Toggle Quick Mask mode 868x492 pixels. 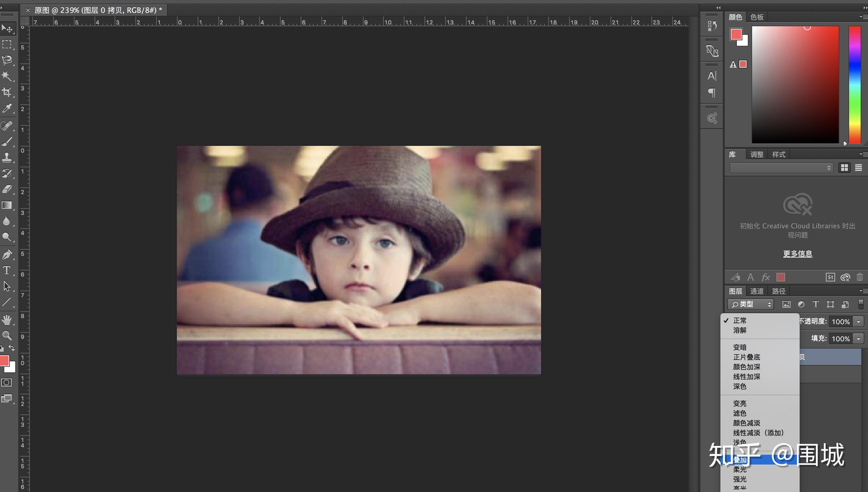coord(6,382)
